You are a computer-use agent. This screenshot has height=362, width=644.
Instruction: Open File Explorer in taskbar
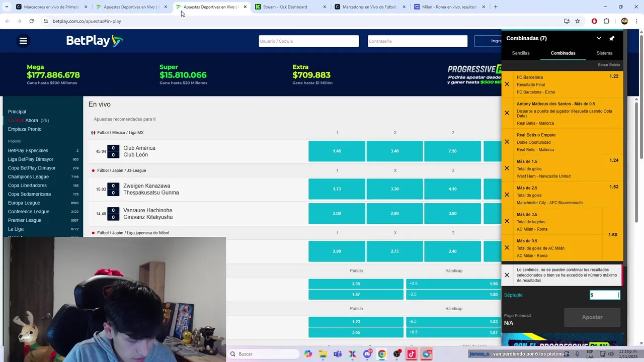click(x=323, y=354)
